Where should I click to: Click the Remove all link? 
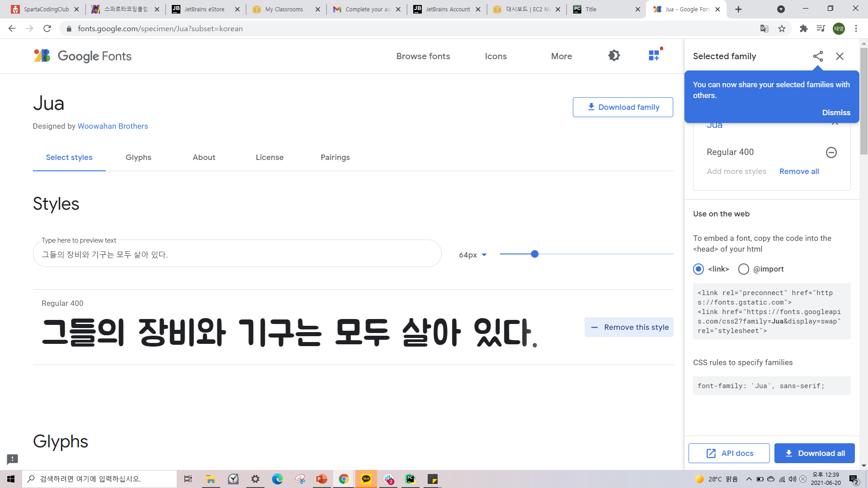[799, 171]
